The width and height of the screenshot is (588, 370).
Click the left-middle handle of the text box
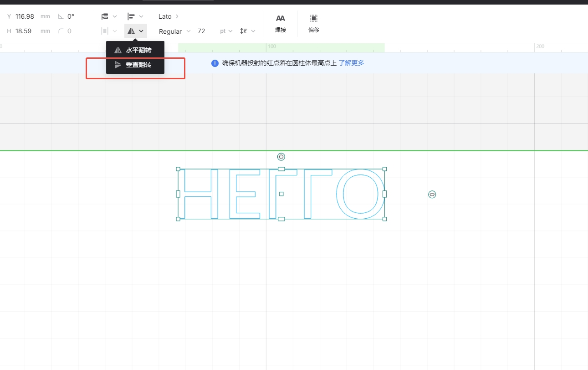(178, 194)
